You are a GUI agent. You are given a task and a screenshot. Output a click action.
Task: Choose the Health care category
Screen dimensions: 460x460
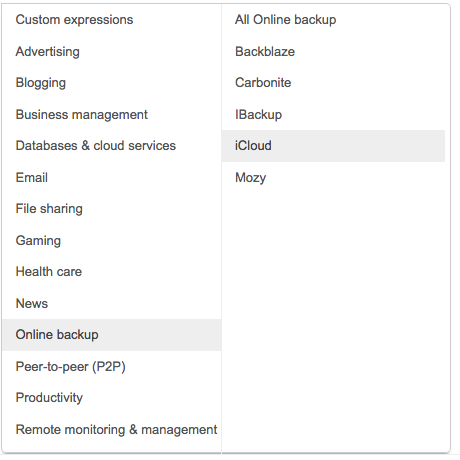(x=111, y=272)
